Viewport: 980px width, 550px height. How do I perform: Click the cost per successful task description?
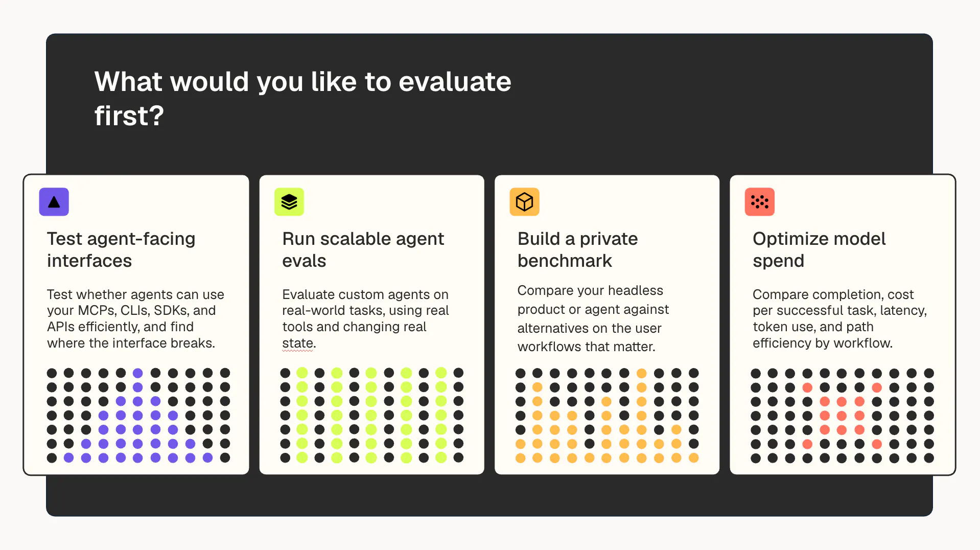839,318
